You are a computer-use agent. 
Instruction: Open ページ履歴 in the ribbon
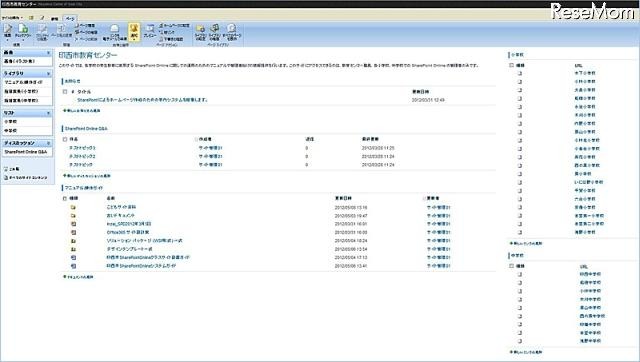pyautogui.click(x=85, y=26)
